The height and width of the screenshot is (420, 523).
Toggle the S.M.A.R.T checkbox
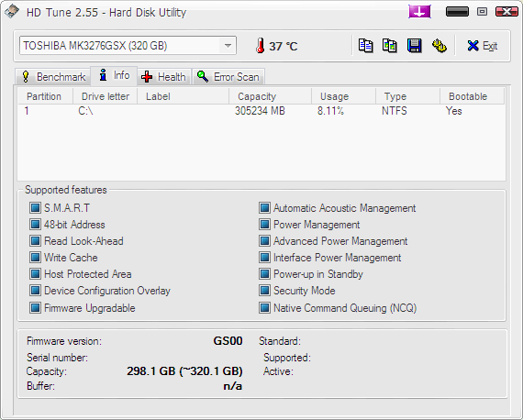[x=35, y=208]
